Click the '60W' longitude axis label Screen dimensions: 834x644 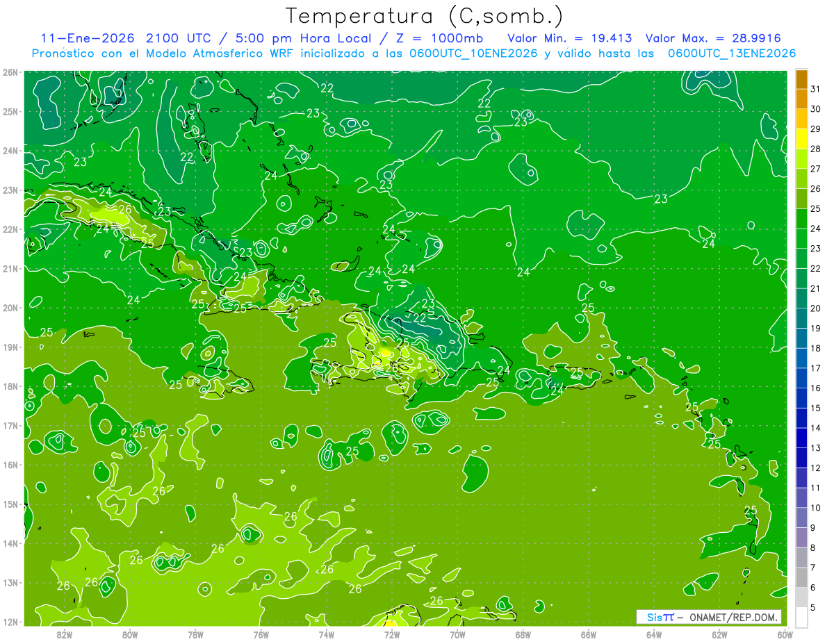pyautogui.click(x=785, y=634)
